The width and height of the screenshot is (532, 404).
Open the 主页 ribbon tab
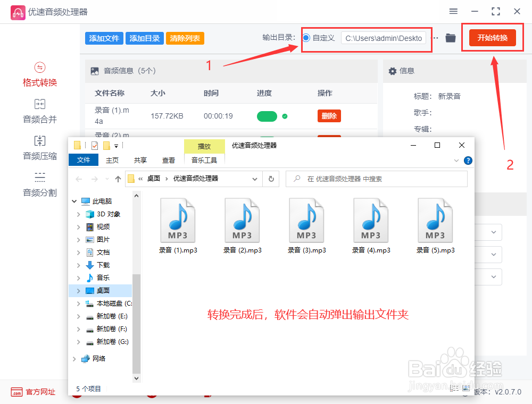coord(112,161)
